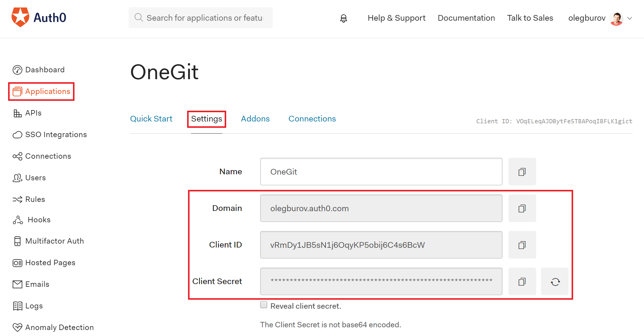Open the Documentation link

[x=466, y=18]
